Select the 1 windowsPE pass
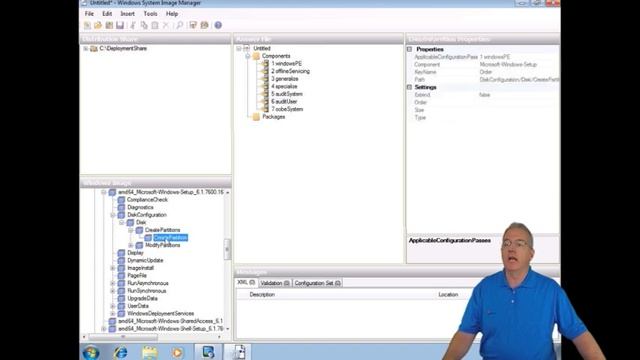The image size is (640, 360). click(x=286, y=64)
